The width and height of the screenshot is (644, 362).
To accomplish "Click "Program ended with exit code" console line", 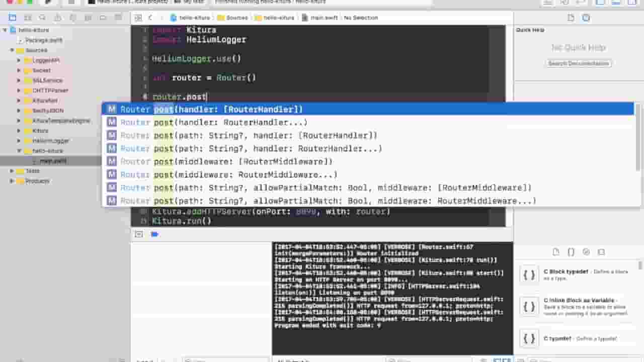I will [328, 326].
